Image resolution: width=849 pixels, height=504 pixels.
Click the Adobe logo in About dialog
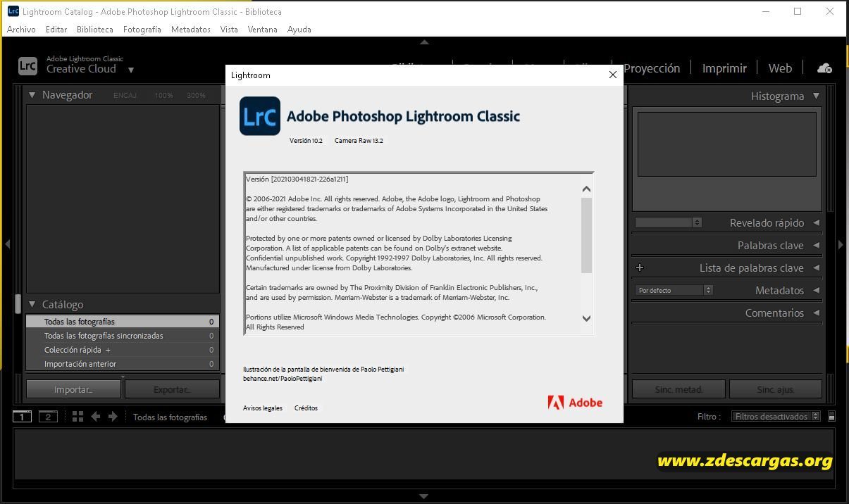575,403
